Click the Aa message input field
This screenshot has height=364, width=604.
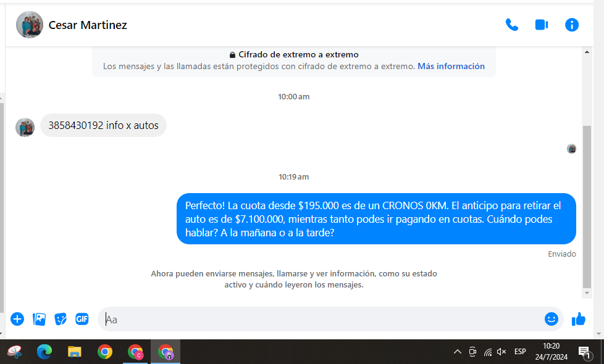(x=321, y=319)
